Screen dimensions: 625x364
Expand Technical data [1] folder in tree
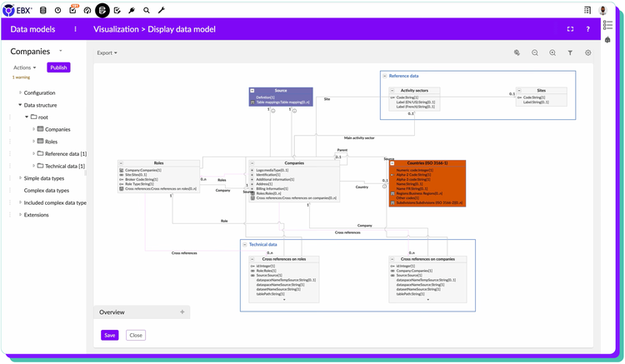(x=33, y=166)
